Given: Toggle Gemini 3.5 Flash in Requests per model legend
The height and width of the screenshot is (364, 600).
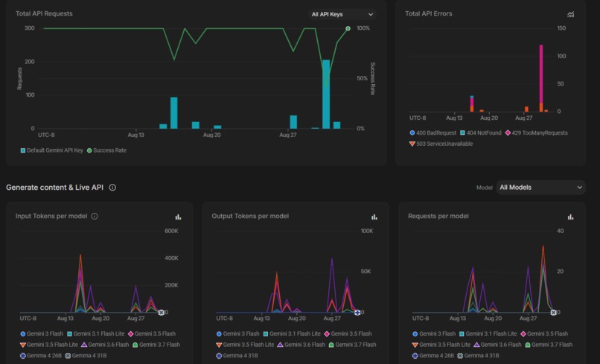Looking at the screenshot, I should (544, 333).
